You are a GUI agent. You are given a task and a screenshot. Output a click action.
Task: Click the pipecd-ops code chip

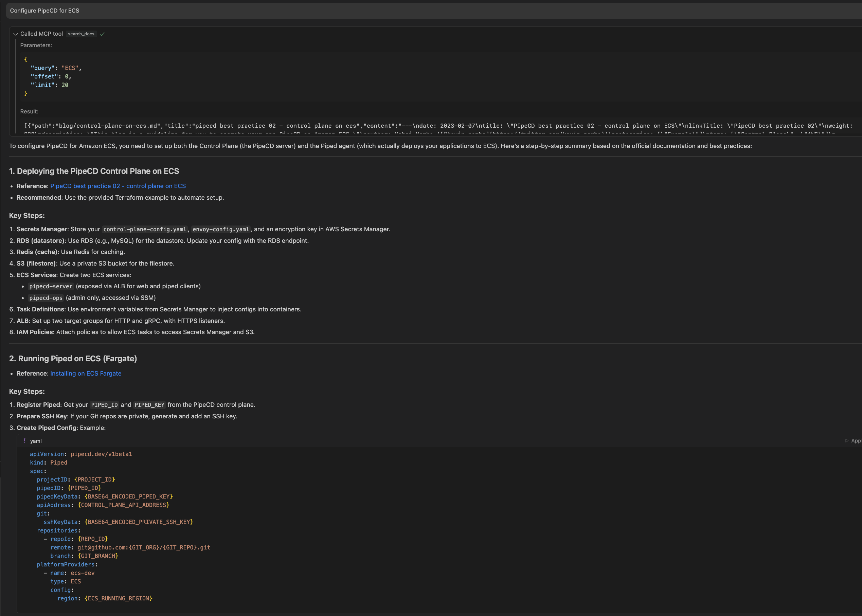46,298
